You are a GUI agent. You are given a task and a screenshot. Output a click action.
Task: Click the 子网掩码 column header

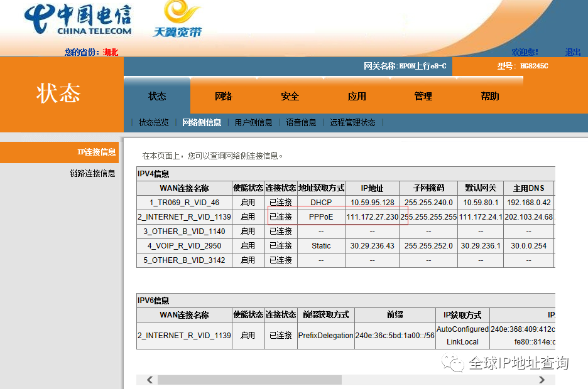[x=428, y=188]
